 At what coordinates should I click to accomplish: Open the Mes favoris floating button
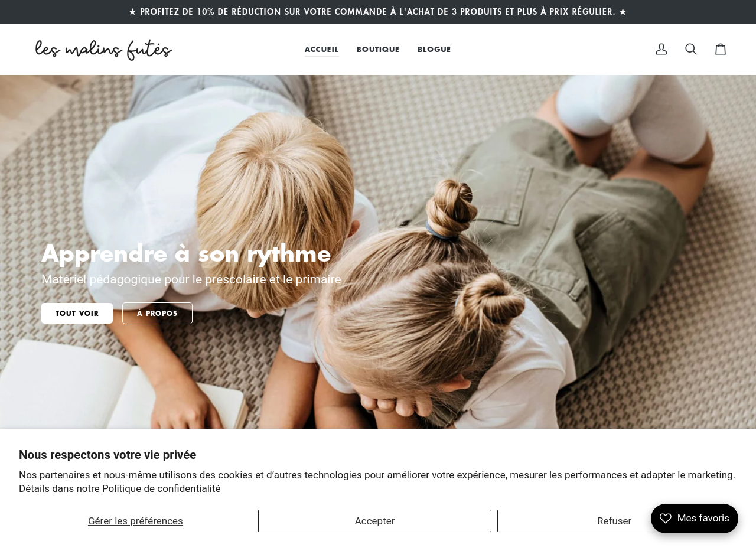click(695, 519)
